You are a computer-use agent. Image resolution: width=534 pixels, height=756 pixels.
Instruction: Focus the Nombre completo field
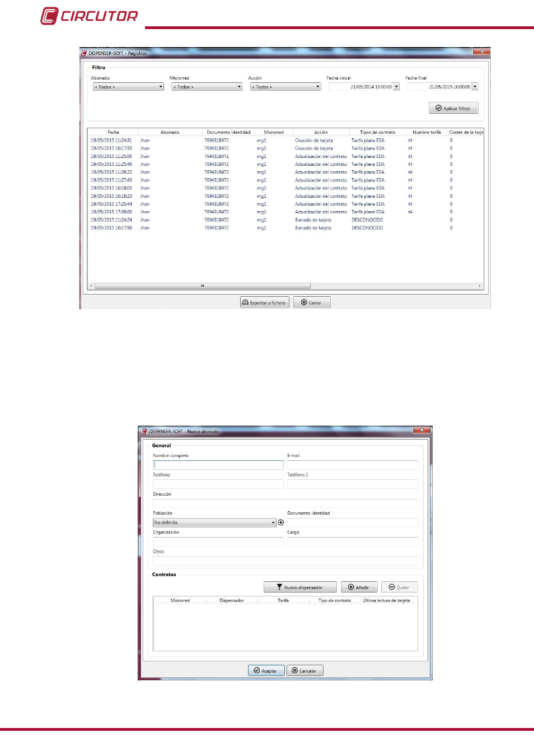click(218, 465)
